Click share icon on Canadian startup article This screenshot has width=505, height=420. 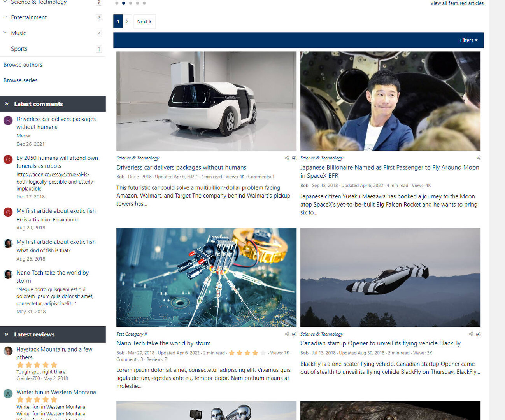471,334
